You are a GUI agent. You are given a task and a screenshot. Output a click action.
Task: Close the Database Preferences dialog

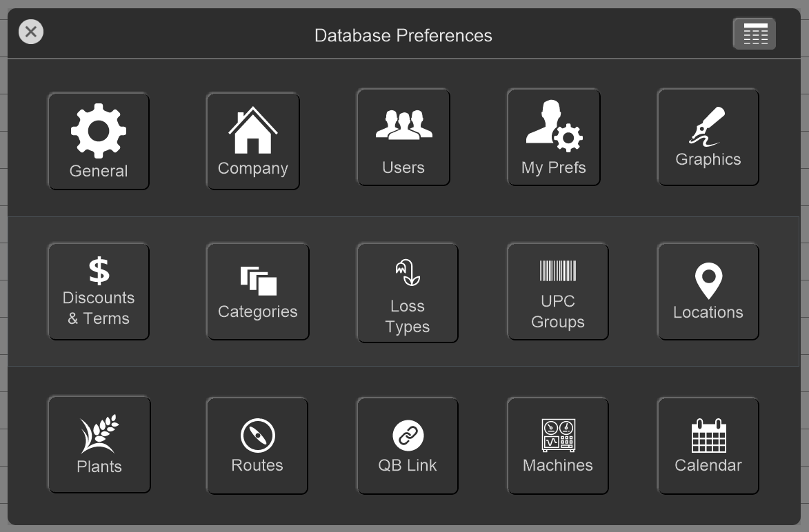[x=31, y=32]
